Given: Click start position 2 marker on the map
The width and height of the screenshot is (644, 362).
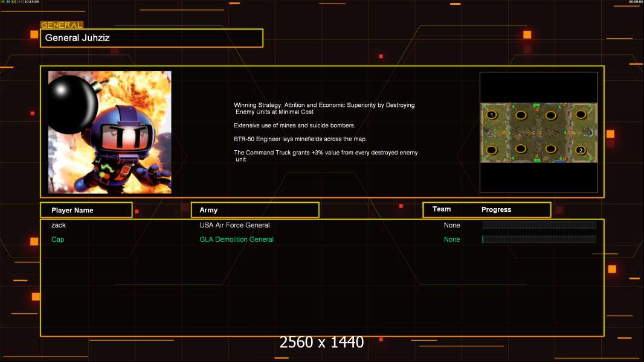Looking at the screenshot, I should 581,150.
